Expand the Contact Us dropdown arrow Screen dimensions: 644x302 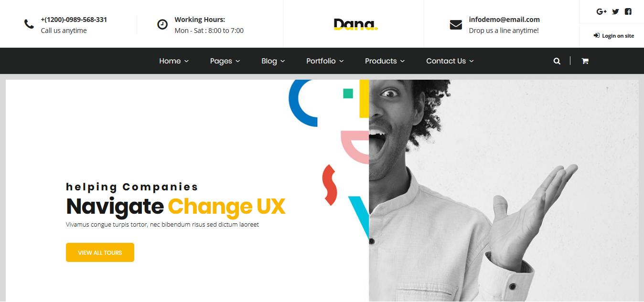(471, 61)
